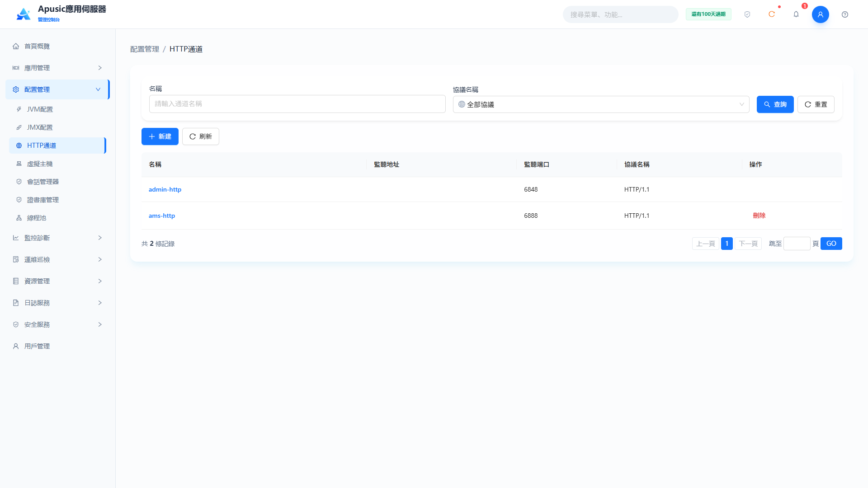
Task: Open the shield icon in the header
Action: pyautogui.click(x=747, y=14)
